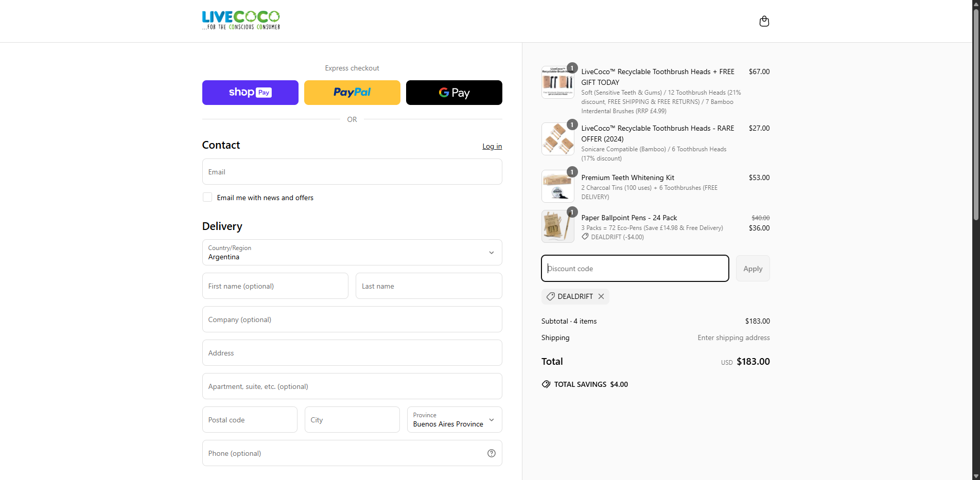Click the 'Subtotal · 4 items' text
The image size is (980, 480).
(x=569, y=321)
